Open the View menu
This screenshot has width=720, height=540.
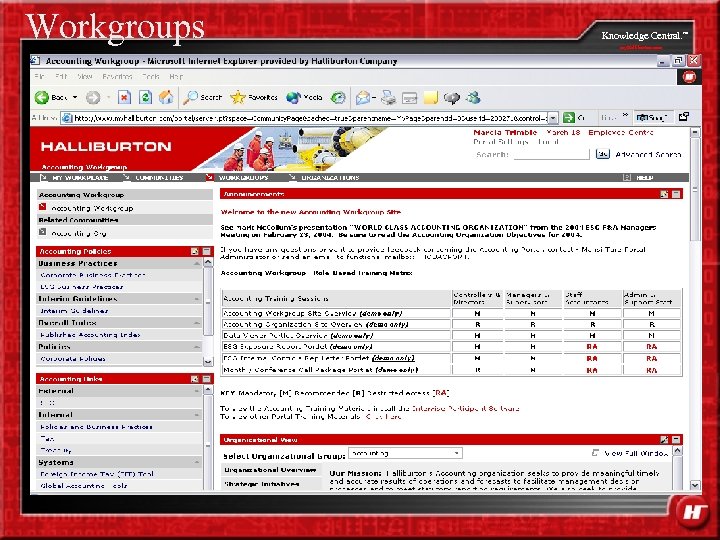[x=85, y=76]
